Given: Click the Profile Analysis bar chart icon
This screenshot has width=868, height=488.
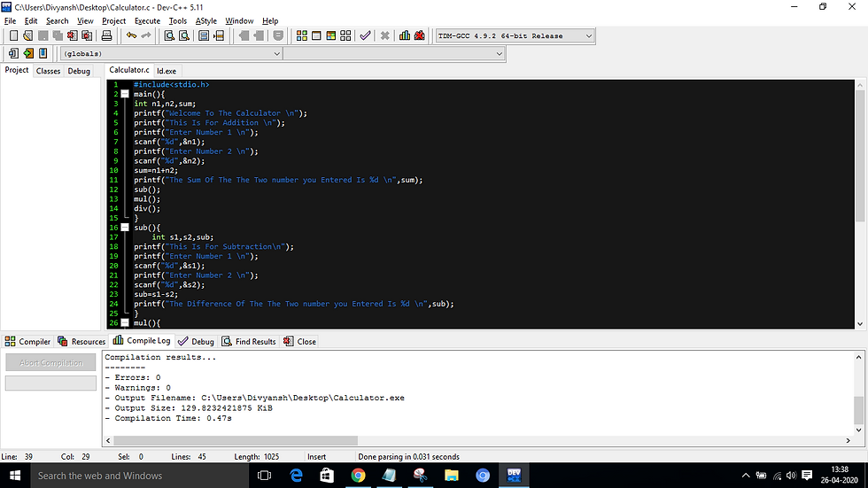Looking at the screenshot, I should tap(405, 35).
